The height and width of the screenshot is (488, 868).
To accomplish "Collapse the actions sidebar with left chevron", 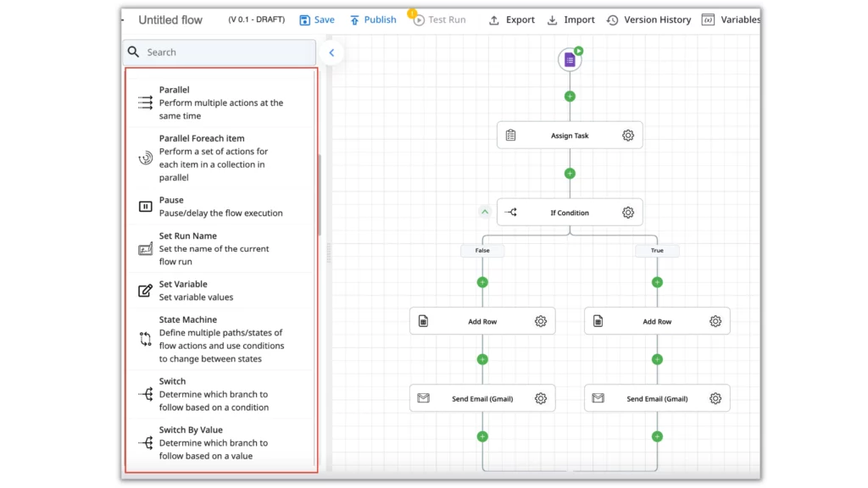I will coord(331,53).
